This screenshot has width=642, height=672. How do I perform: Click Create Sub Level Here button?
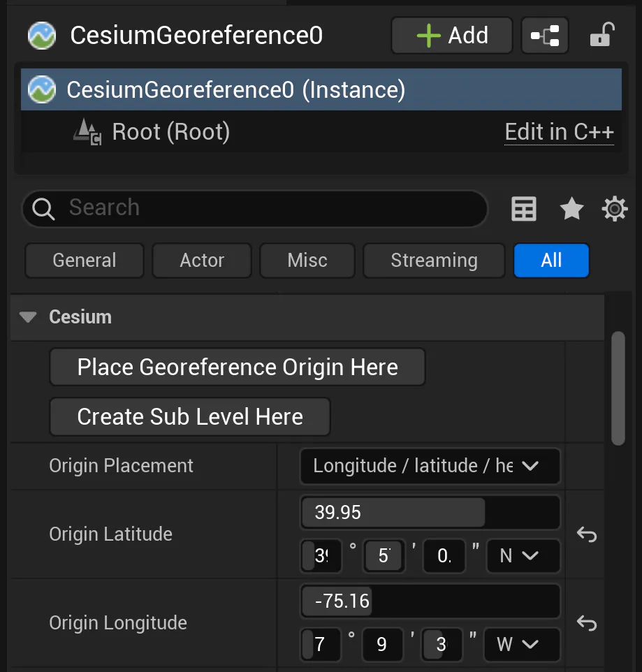click(x=190, y=417)
